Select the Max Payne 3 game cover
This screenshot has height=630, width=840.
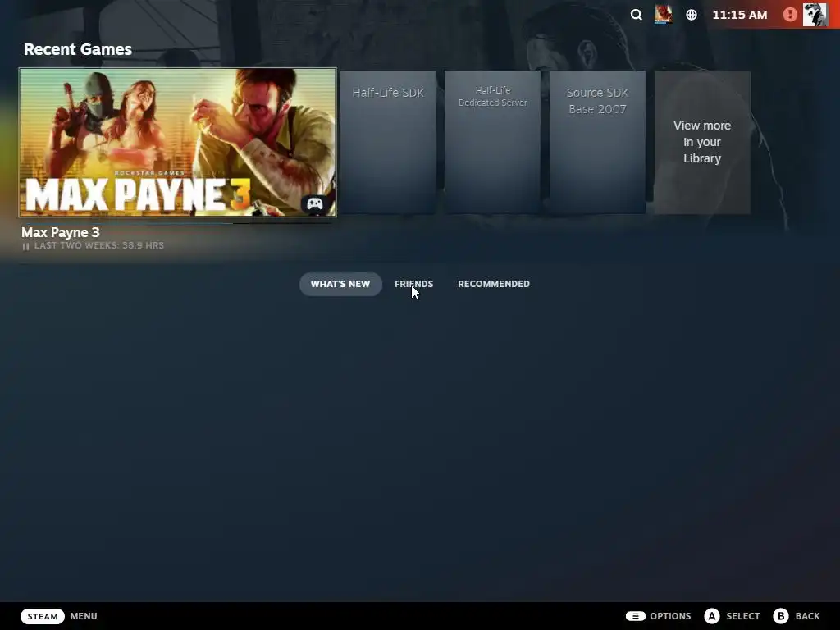178,143
